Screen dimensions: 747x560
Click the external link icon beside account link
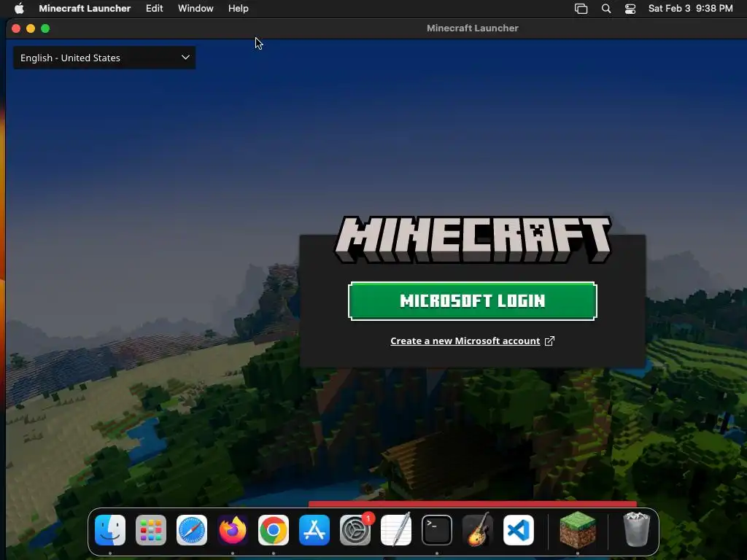[x=550, y=341]
